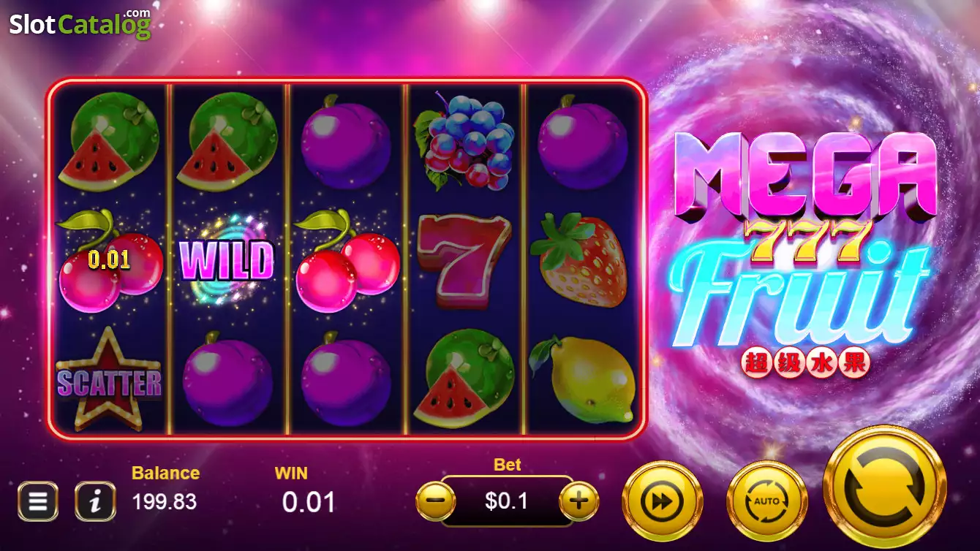Enable turbo fast-forward spin mode

coord(662,501)
